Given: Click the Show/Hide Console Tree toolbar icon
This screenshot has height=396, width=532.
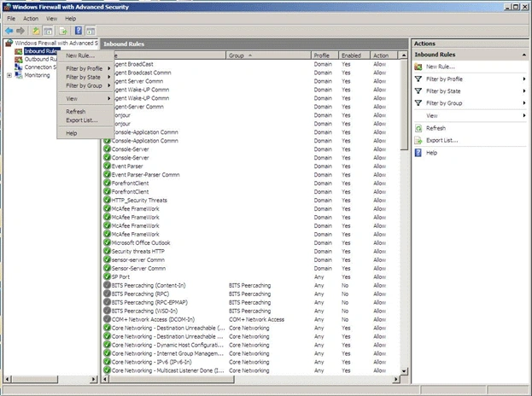Looking at the screenshot, I should (48, 32).
